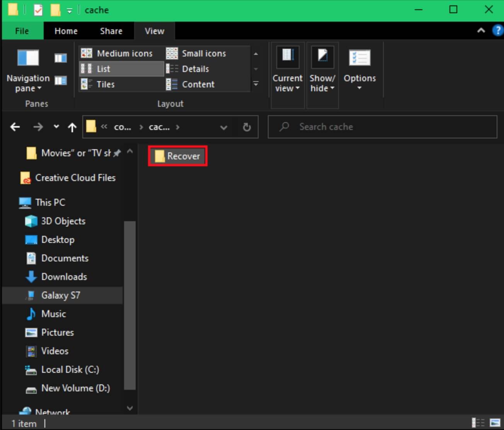Open Videos in sidebar

[47, 351]
